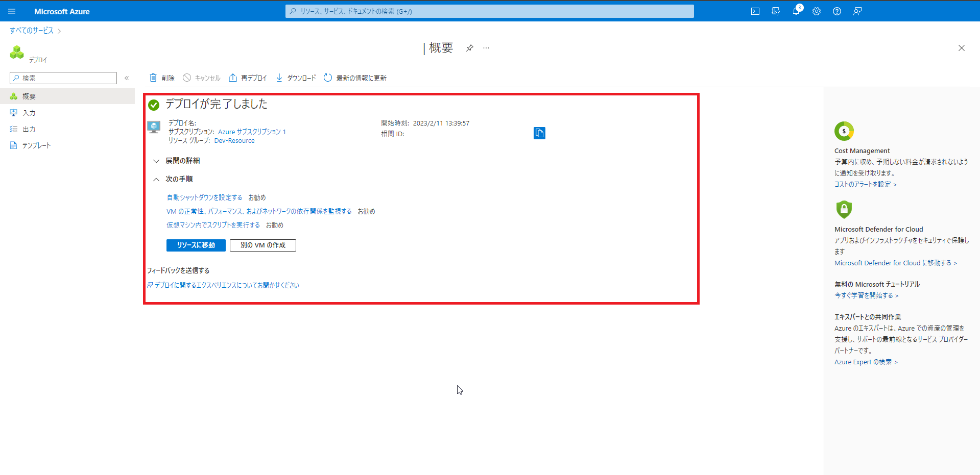Screen dimensions: 980x475
Task: Open the more options ellipsis beside 概要
Action: [x=486, y=48]
